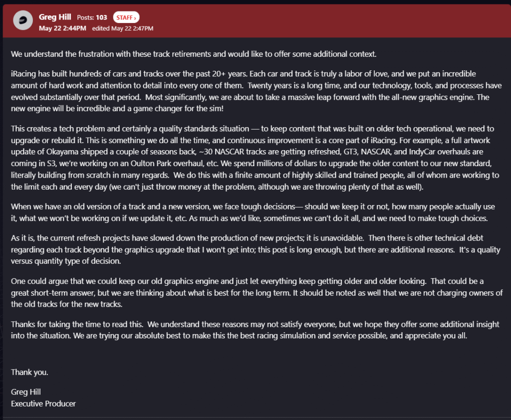Click the paragraph starting "When we have an old version"

253,212
